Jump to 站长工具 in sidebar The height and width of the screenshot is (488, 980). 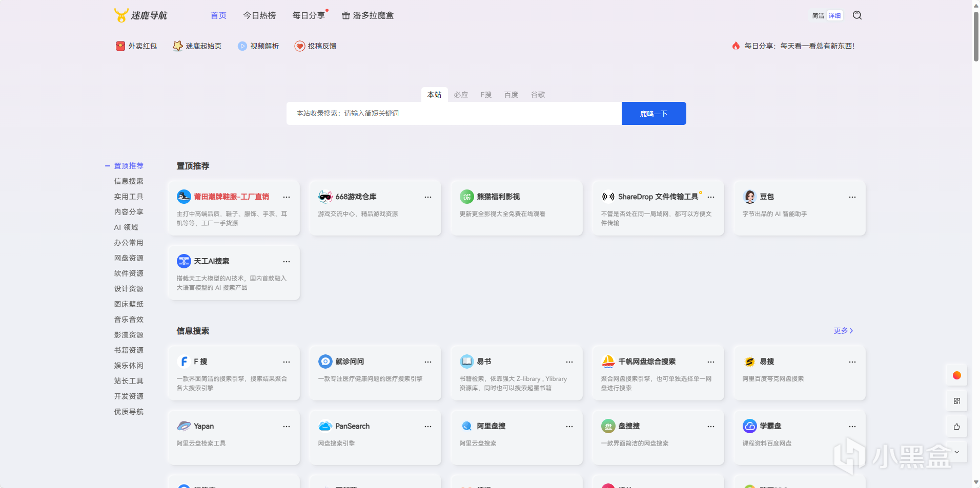click(129, 381)
